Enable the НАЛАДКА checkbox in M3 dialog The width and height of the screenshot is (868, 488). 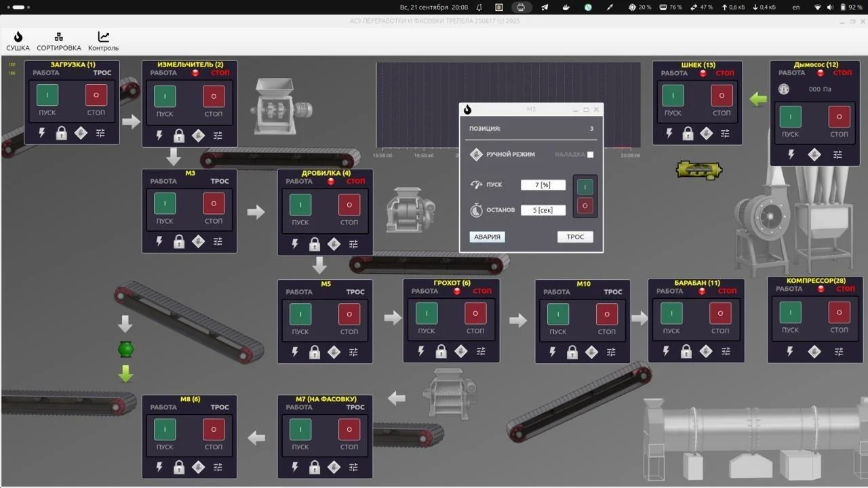[x=590, y=155]
